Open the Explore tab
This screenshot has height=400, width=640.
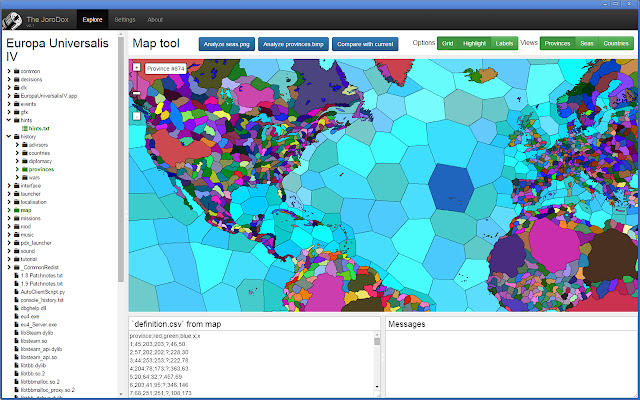[92, 20]
